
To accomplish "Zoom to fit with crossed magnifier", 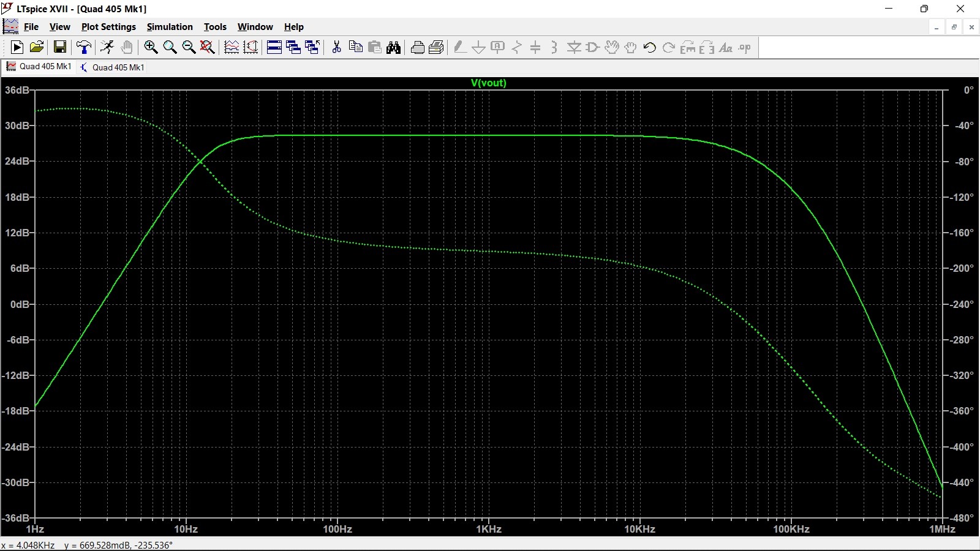I will 208,47.
